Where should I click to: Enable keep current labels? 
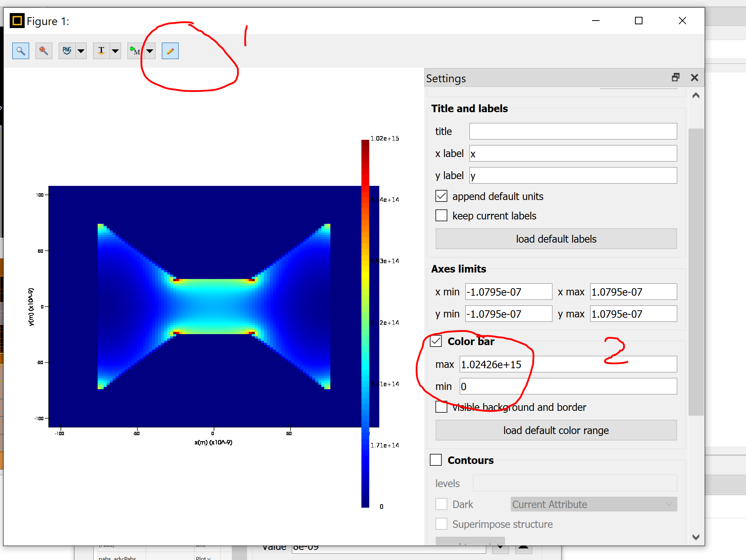[441, 215]
